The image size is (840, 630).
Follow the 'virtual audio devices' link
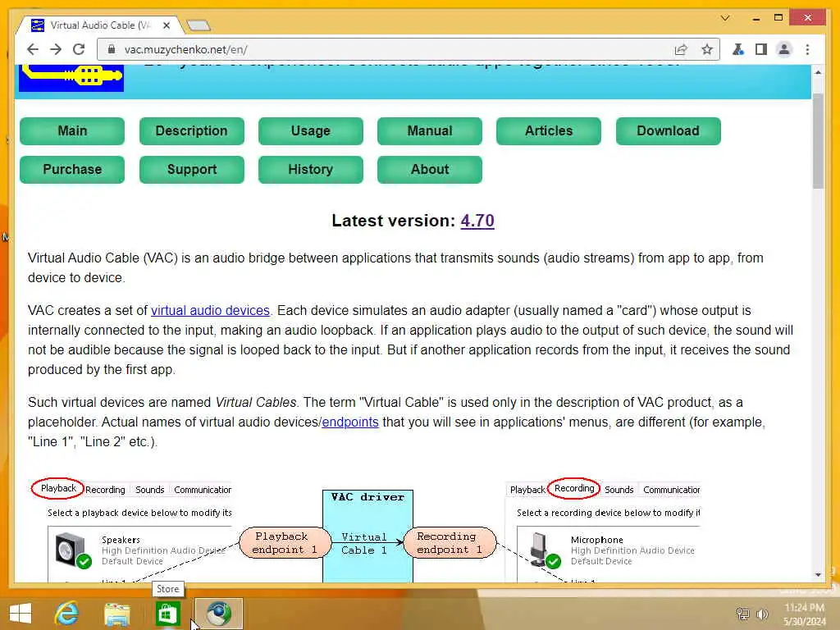coord(210,311)
